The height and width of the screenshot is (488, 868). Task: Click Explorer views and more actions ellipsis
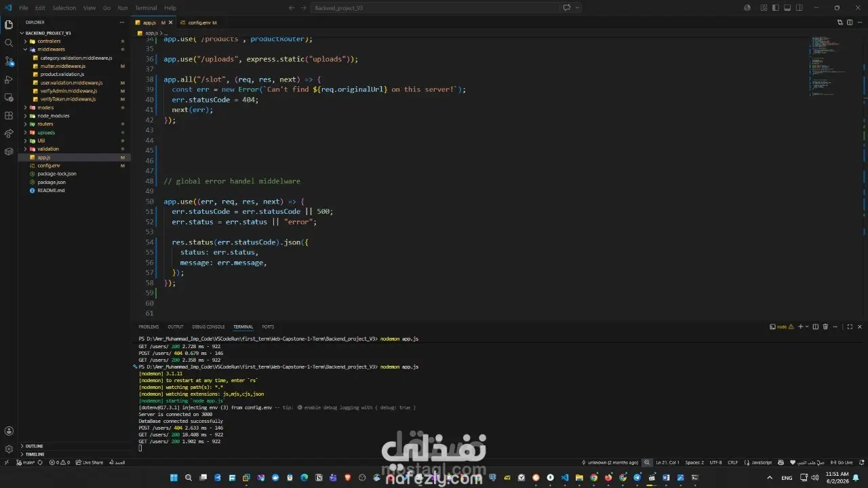[x=121, y=22]
